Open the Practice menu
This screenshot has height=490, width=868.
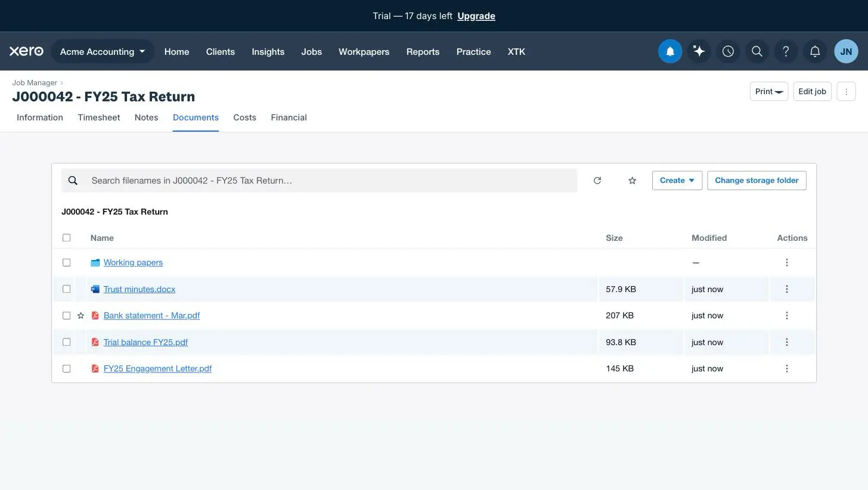[x=473, y=52]
